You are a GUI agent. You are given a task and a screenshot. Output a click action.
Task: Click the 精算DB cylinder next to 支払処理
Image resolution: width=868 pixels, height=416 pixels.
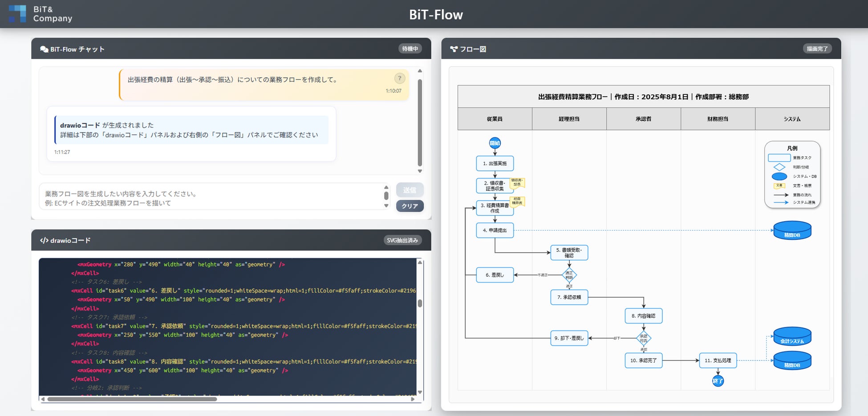792,360
